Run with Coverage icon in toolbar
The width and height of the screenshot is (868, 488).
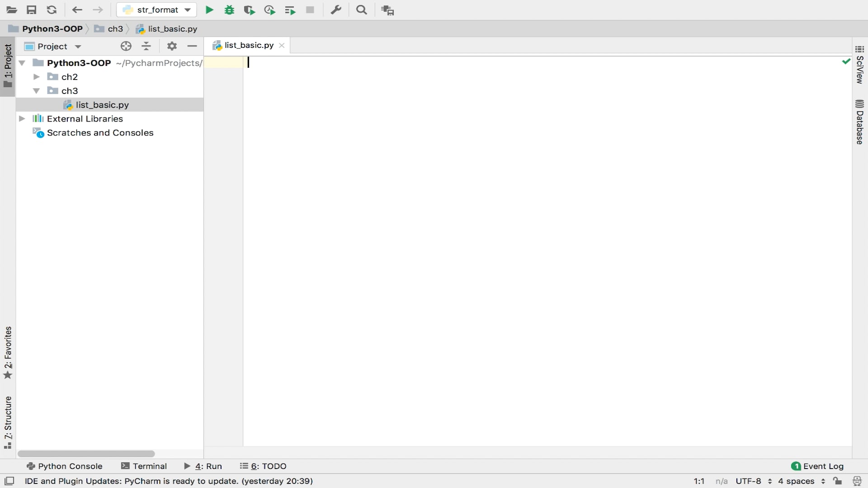pos(249,10)
